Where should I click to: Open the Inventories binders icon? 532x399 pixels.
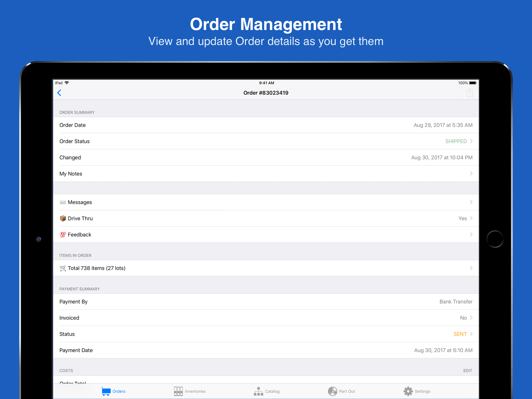tap(178, 391)
